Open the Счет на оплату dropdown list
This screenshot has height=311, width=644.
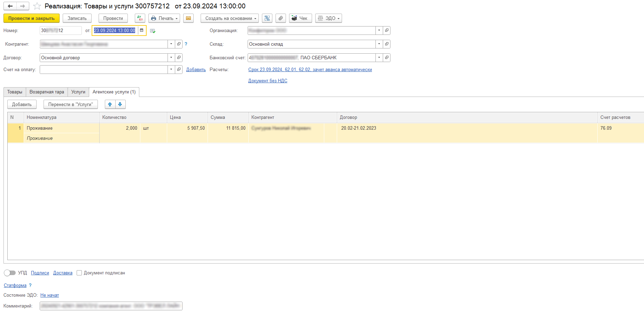[x=171, y=69]
